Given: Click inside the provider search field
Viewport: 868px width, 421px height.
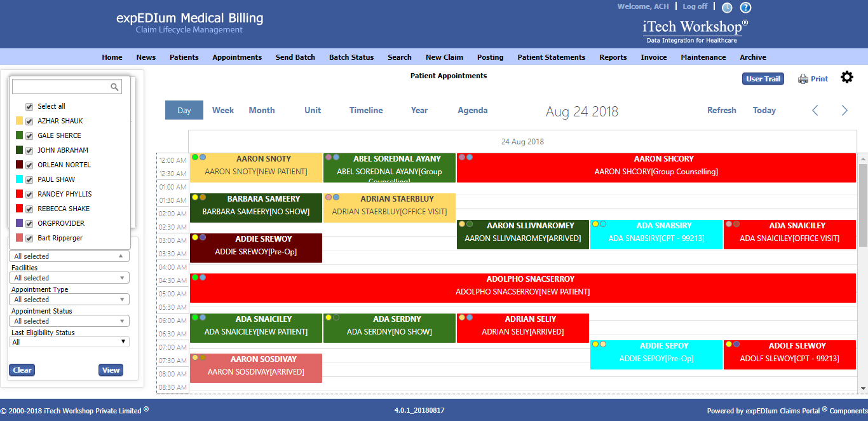Looking at the screenshot, I should click(64, 86).
